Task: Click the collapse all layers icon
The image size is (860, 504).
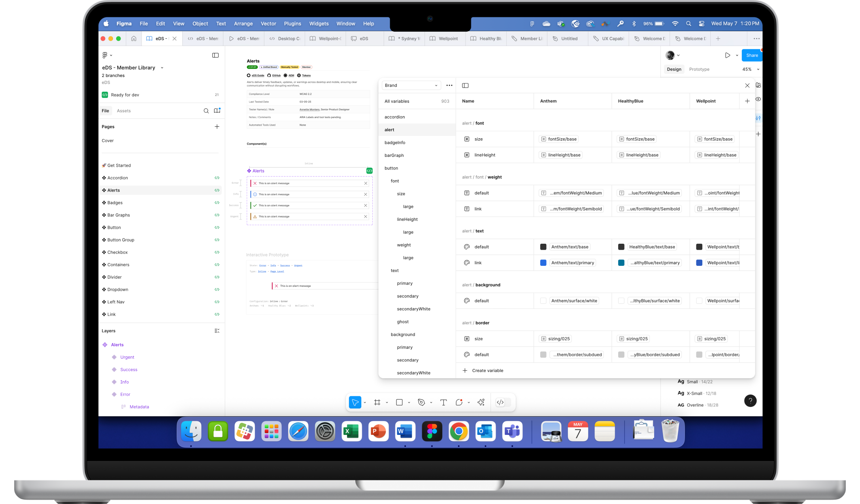Action: point(217,331)
